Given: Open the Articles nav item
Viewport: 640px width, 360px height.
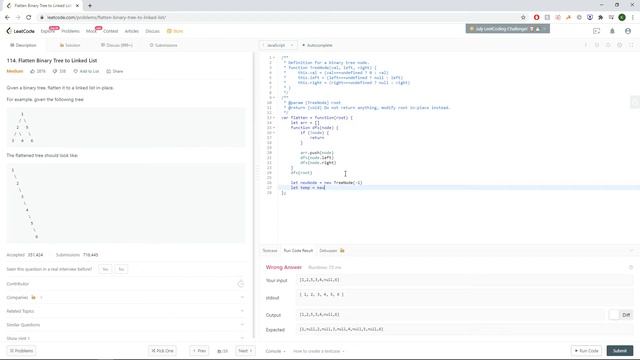Looking at the screenshot, I should point(131,31).
